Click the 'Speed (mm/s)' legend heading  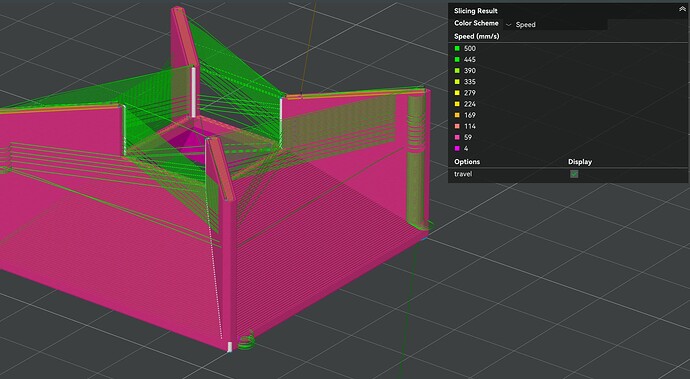(x=477, y=36)
